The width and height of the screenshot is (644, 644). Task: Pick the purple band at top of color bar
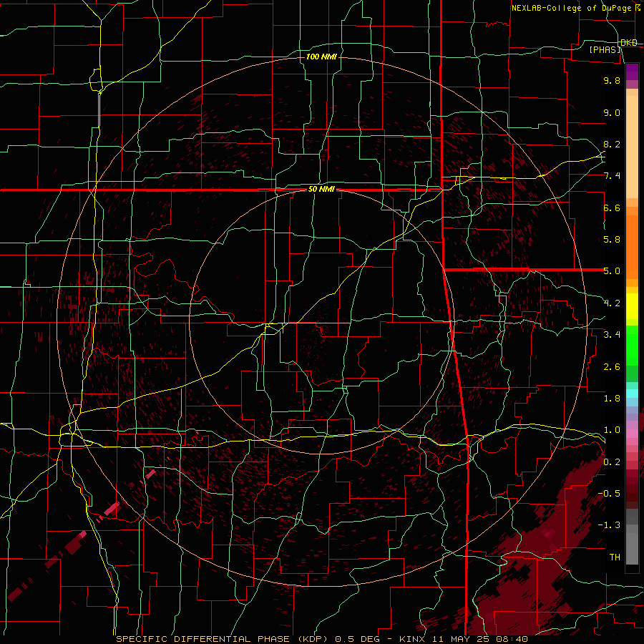click(x=632, y=72)
